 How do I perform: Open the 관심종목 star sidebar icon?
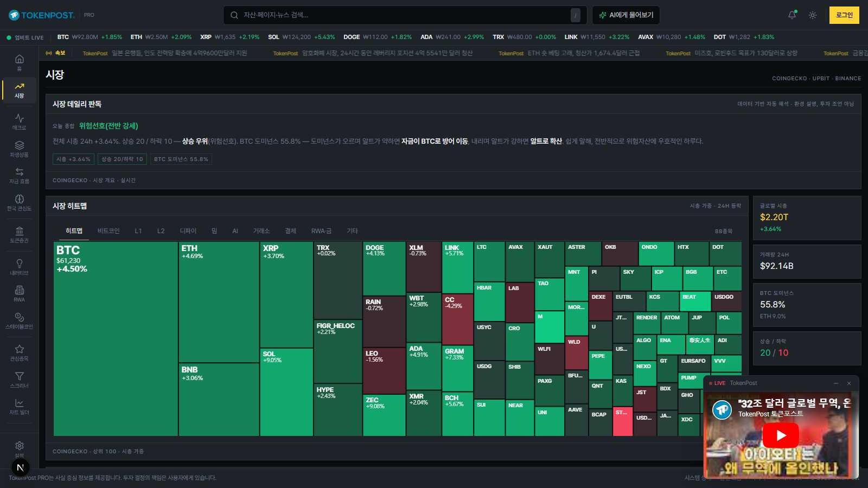20,352
